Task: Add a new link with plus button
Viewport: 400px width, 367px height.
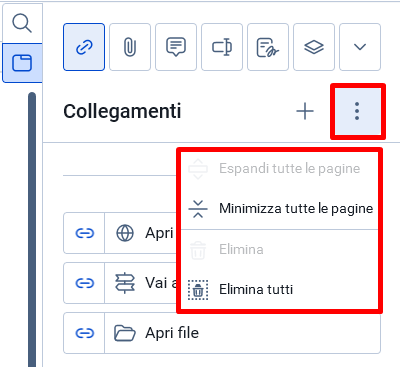Action: pos(305,111)
